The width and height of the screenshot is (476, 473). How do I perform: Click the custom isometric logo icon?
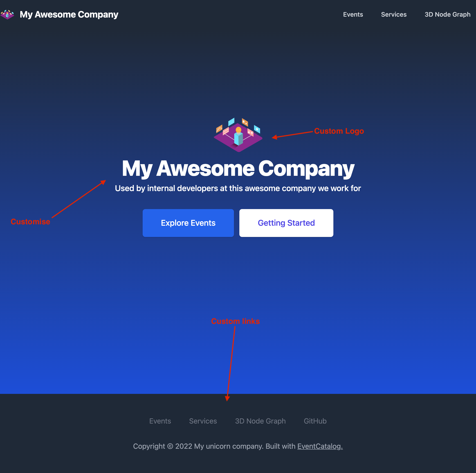pos(238,133)
